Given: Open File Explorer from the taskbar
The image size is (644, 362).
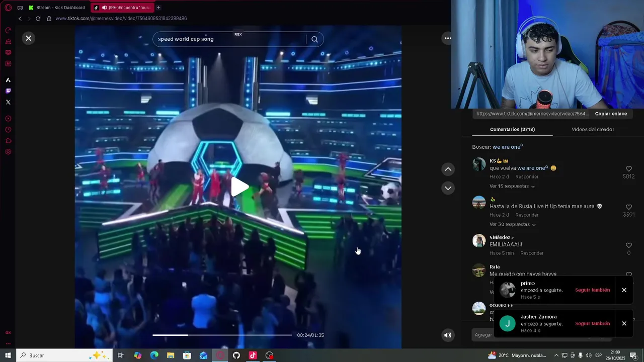Looking at the screenshot, I should [171, 355].
